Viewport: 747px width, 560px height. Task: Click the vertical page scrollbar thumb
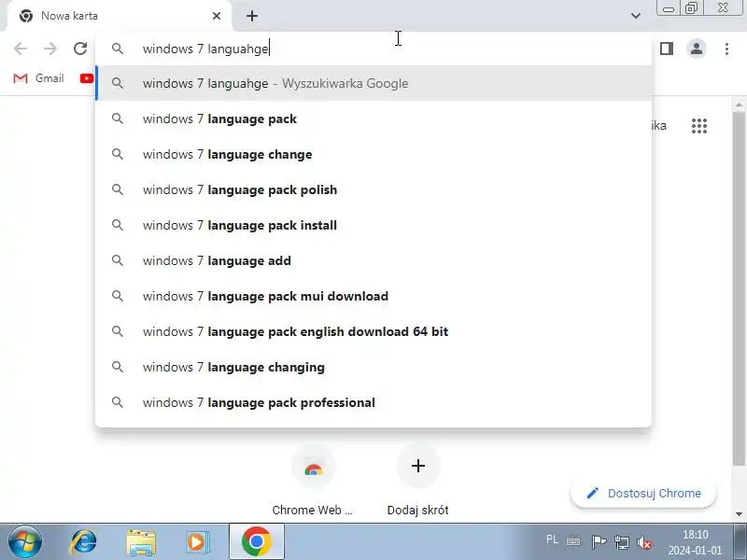(739, 288)
